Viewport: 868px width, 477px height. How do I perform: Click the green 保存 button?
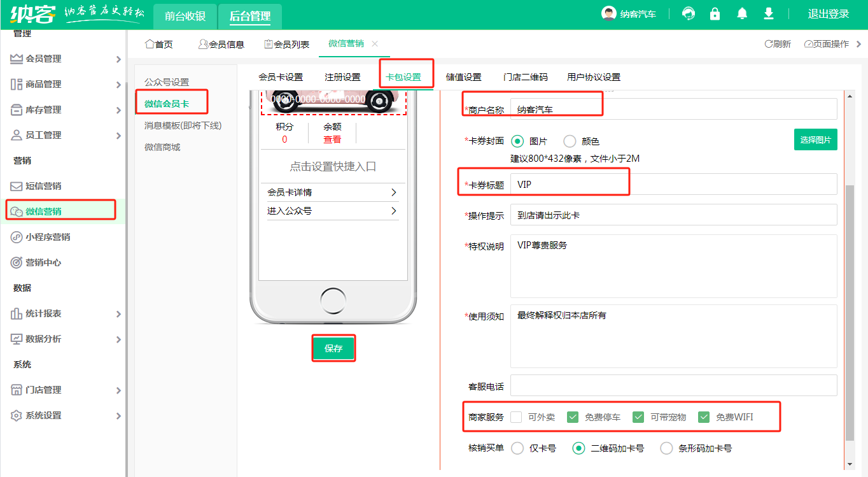coord(333,348)
